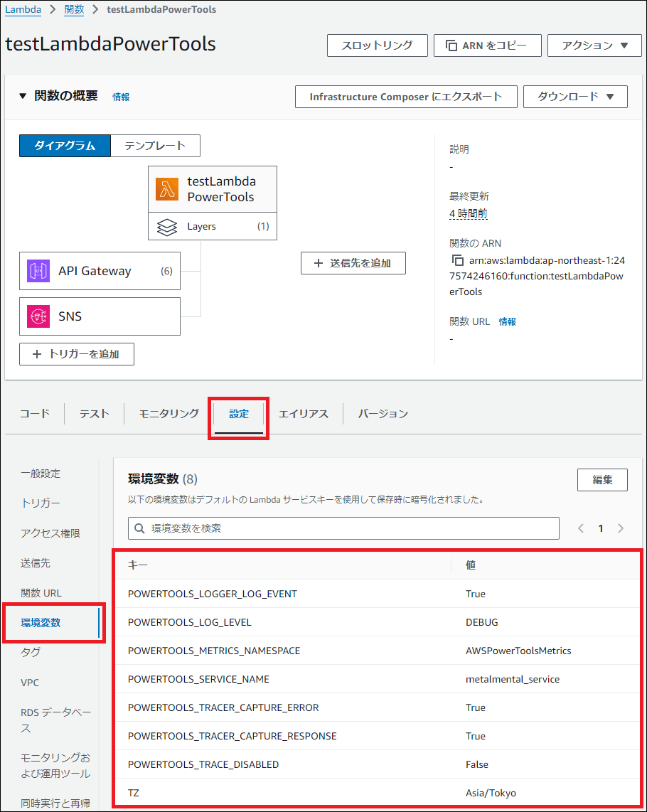The width and height of the screenshot is (647, 812).
Task: Open 一般設定 in the settings sidebar
Action: pyautogui.click(x=41, y=474)
